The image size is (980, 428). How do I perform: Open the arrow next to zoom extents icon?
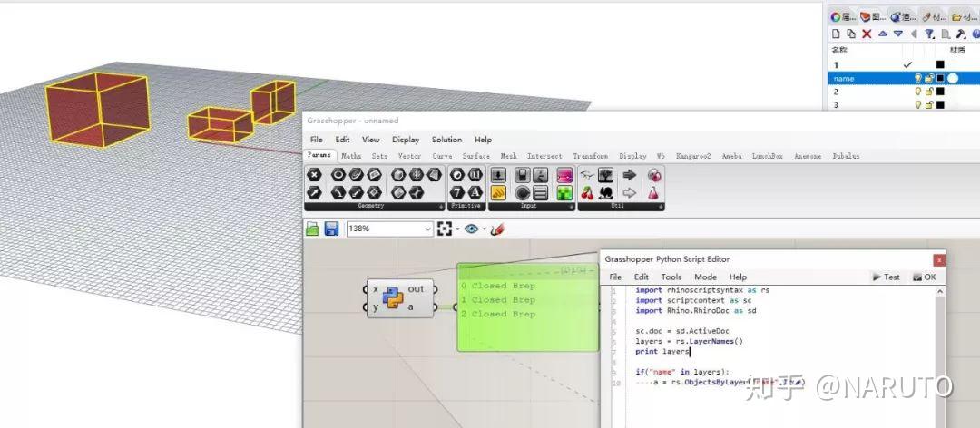point(457,229)
